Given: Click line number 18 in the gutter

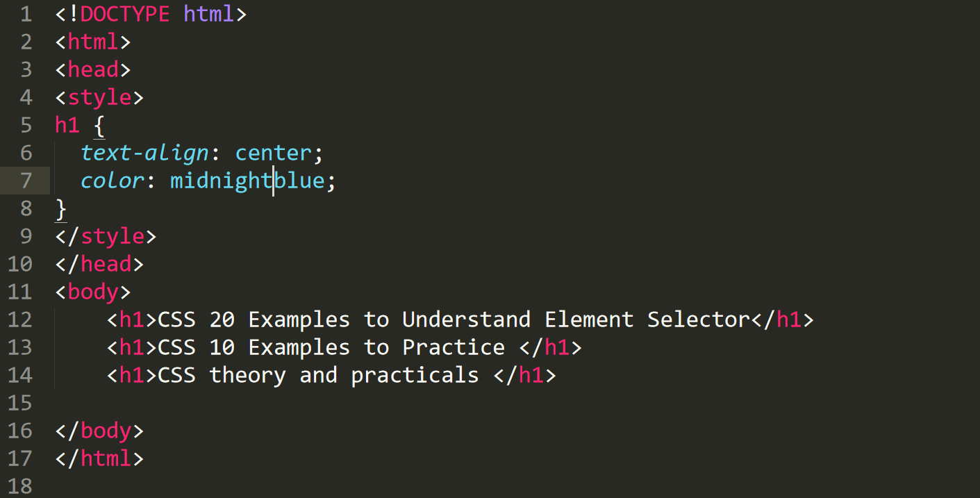Looking at the screenshot, I should pos(19,486).
